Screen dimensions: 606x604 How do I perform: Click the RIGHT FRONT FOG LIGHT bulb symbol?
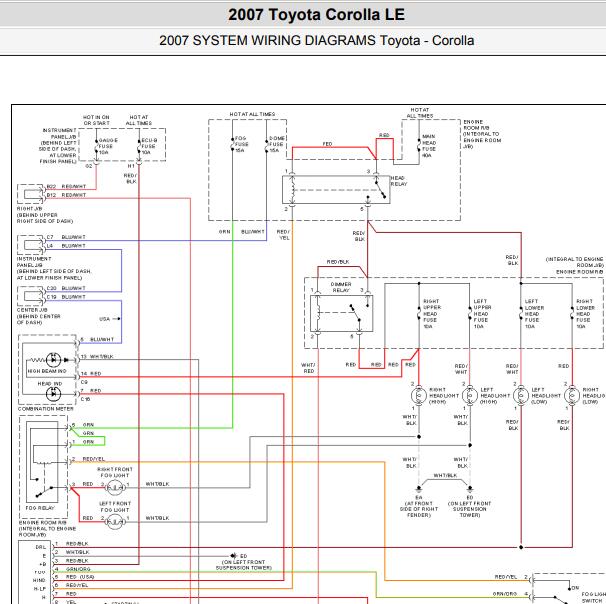point(115,488)
